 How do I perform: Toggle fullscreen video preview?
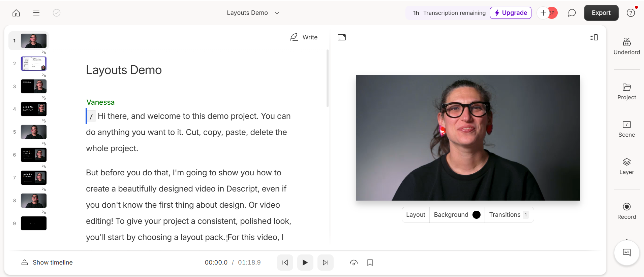342,37
